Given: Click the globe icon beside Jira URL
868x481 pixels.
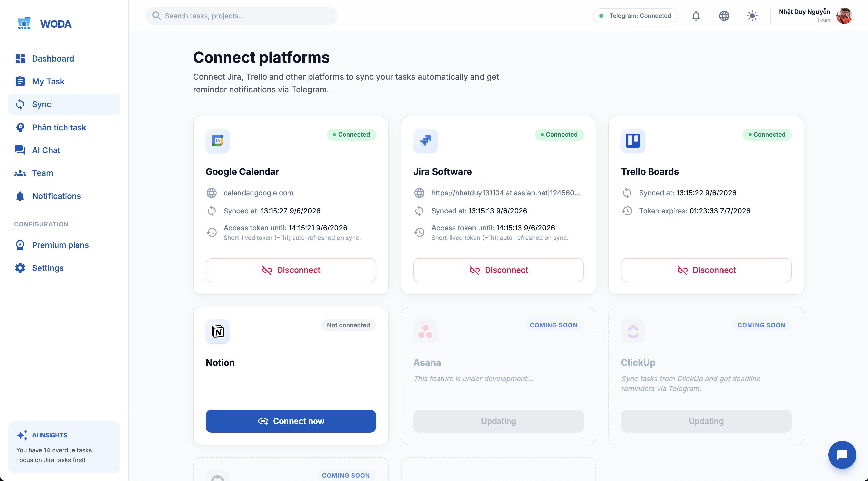Looking at the screenshot, I should [419, 193].
